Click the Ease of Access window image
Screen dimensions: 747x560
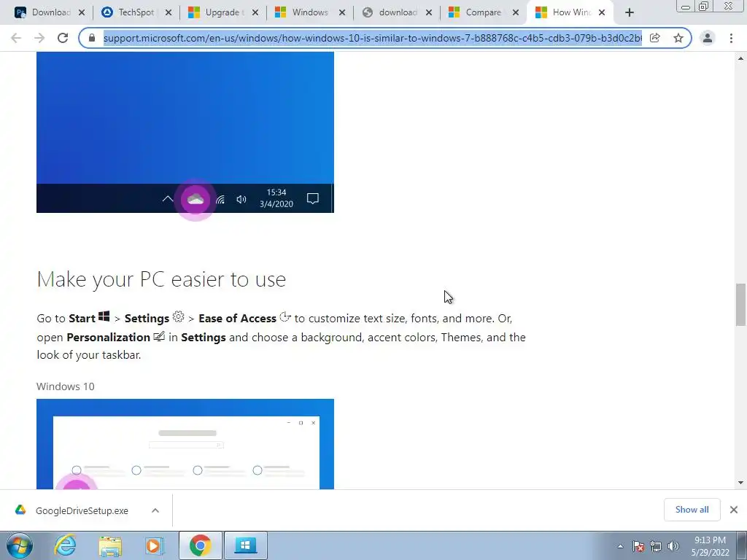[185, 444]
